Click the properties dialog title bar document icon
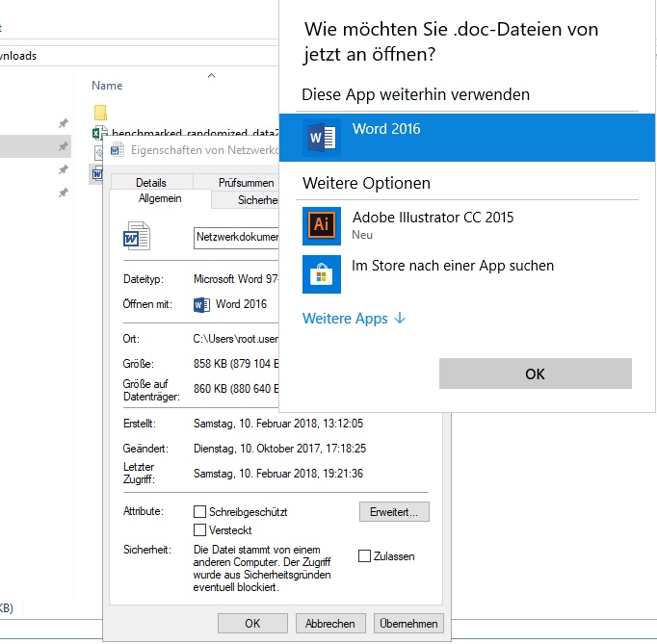 pyautogui.click(x=117, y=149)
